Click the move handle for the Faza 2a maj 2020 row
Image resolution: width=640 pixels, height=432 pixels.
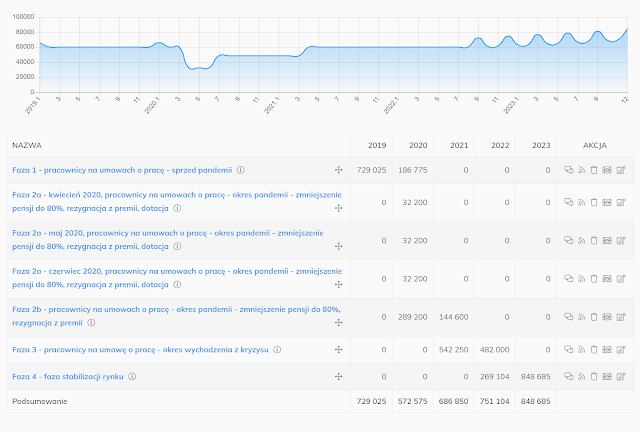pyautogui.click(x=338, y=246)
